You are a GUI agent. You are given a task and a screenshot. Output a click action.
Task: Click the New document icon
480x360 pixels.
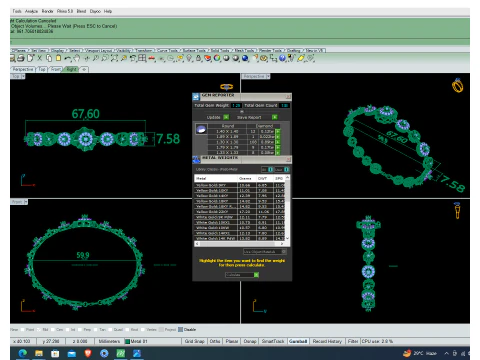(30, 58)
